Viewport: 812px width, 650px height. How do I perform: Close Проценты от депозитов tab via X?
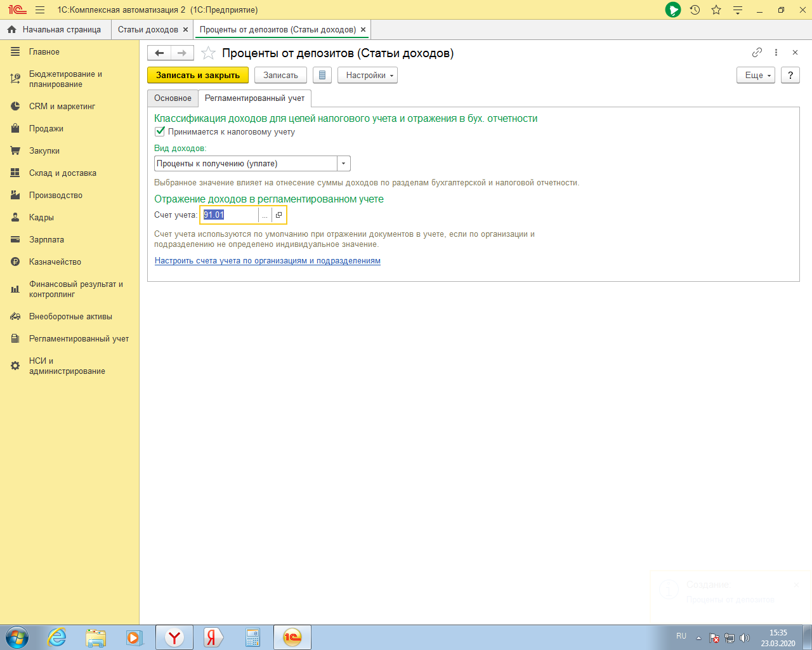point(363,30)
